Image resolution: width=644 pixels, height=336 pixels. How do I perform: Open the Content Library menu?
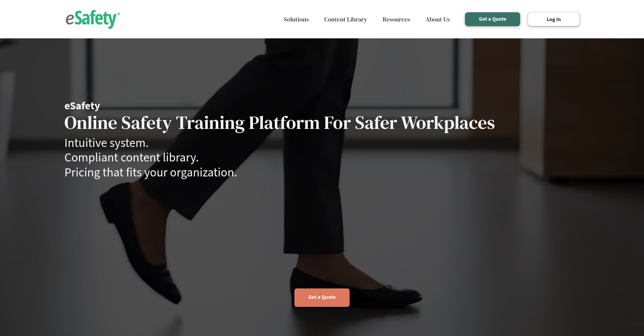coord(345,19)
